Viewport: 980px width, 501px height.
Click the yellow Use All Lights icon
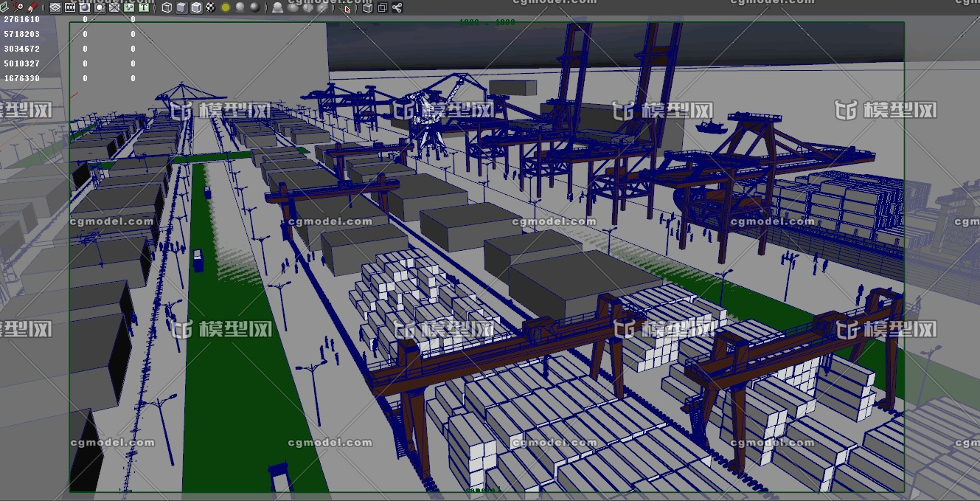226,7
